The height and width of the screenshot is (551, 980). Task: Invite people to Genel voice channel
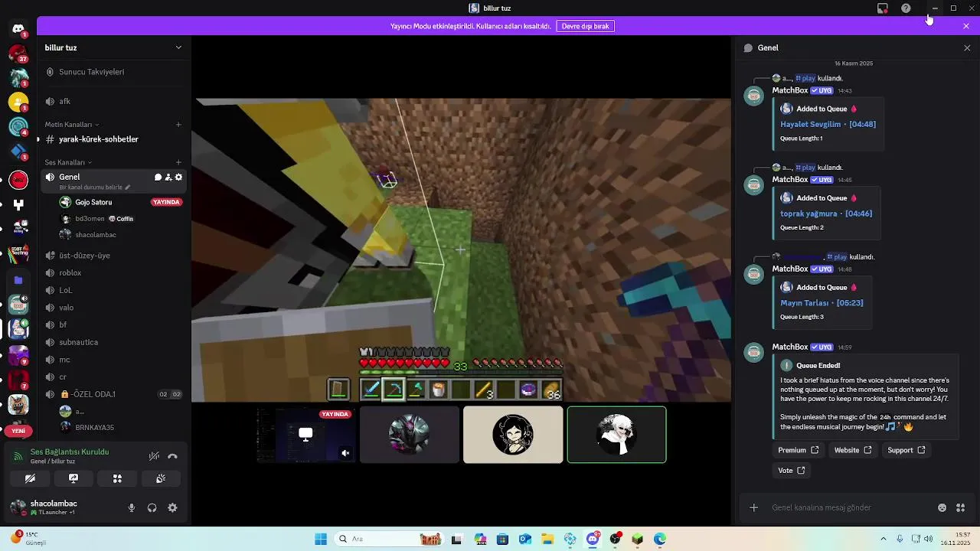[x=168, y=177]
